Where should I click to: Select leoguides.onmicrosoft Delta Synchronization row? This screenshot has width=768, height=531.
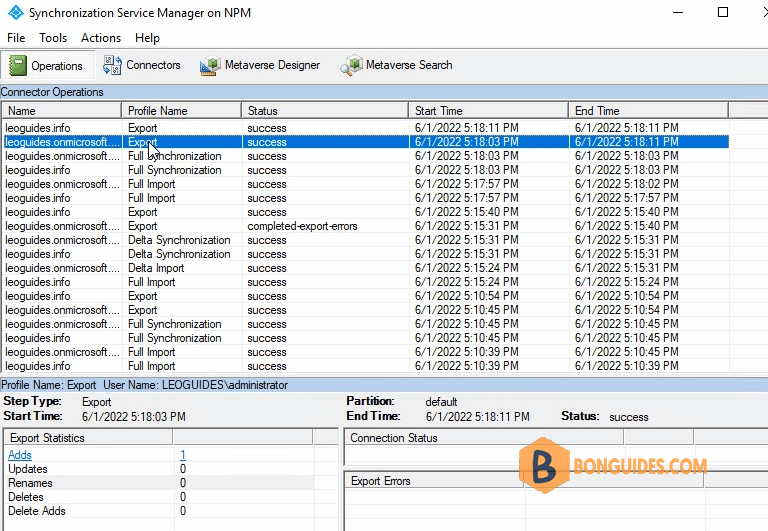tap(366, 241)
